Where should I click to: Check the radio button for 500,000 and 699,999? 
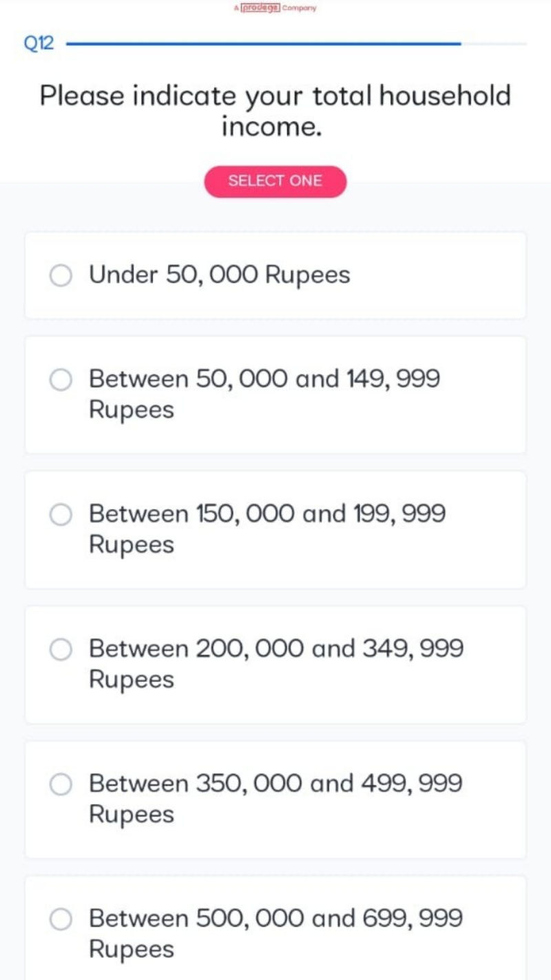[x=61, y=919]
